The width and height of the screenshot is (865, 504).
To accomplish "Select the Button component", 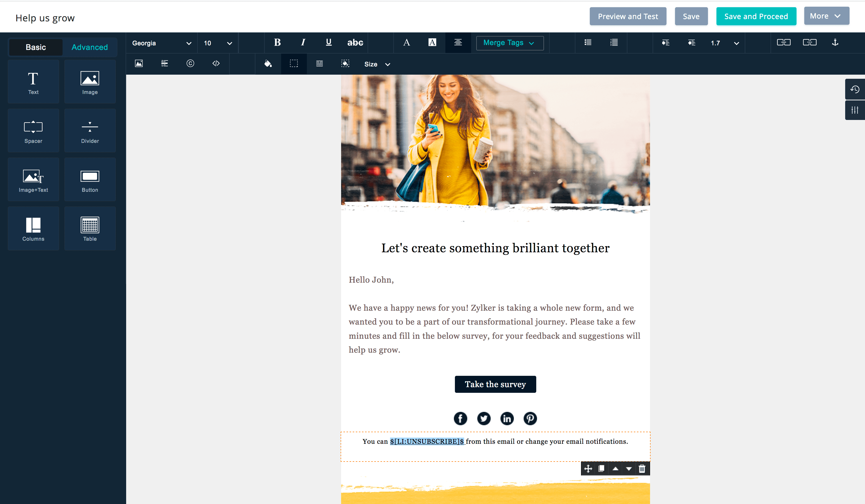I will pos(90,180).
